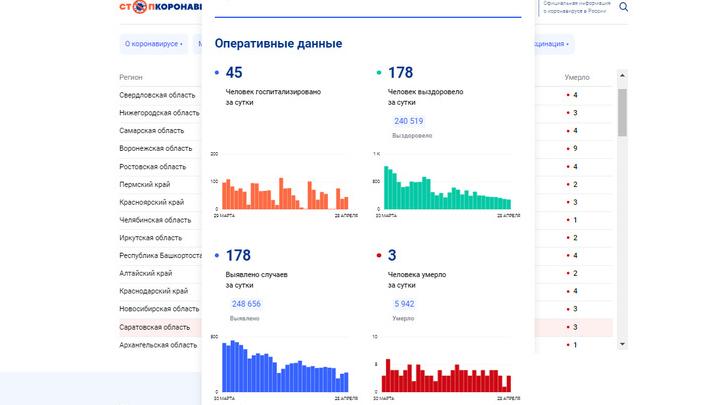
Task: Click the 240 519 recovered total badge
Action: click(409, 121)
